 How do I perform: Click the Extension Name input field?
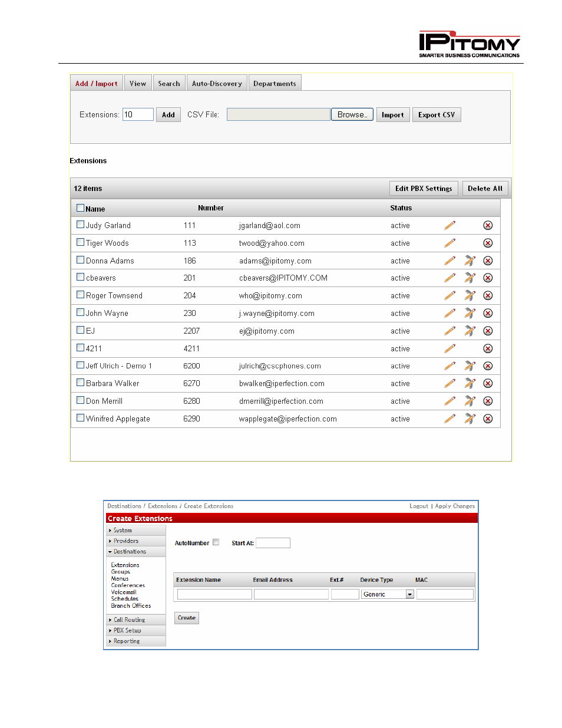point(214,594)
